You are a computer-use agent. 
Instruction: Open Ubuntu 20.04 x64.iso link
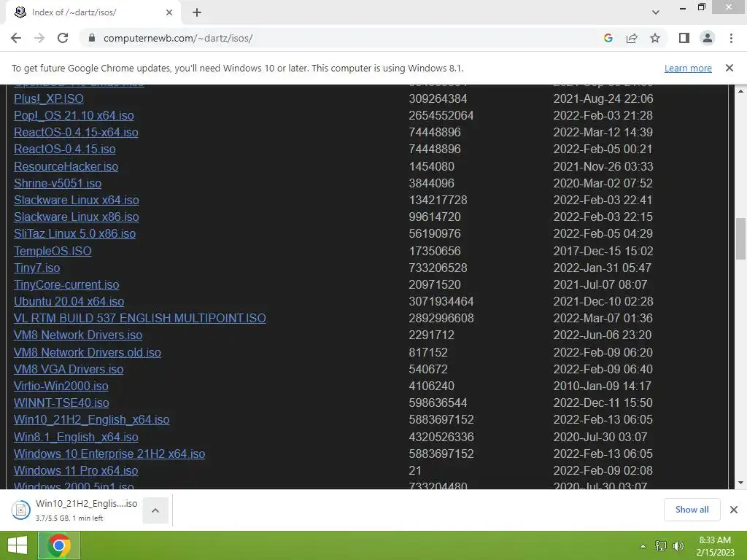(x=69, y=301)
